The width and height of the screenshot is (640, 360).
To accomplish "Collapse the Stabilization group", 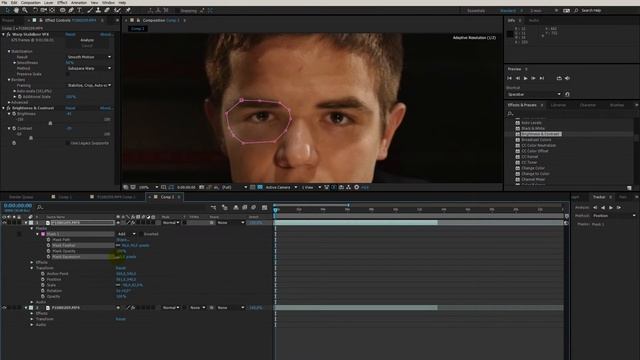I will (9, 51).
